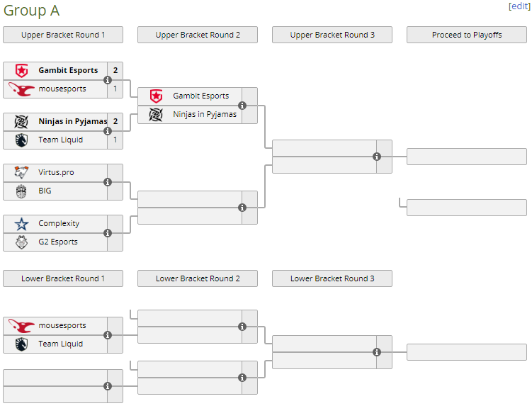Show match details for Complexity vs G2 Esports
The height and width of the screenshot is (406, 532).
(x=108, y=233)
